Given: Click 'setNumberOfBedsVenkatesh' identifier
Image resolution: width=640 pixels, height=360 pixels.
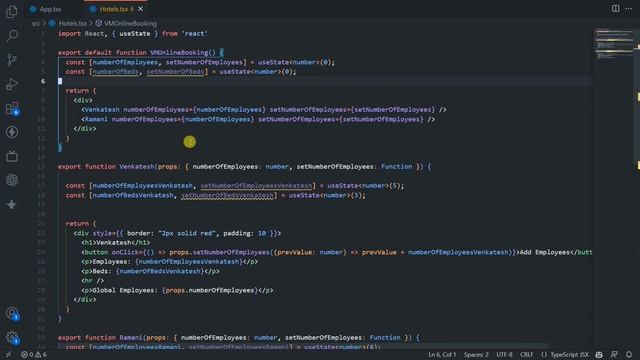Looking at the screenshot, I should tap(227, 196).
